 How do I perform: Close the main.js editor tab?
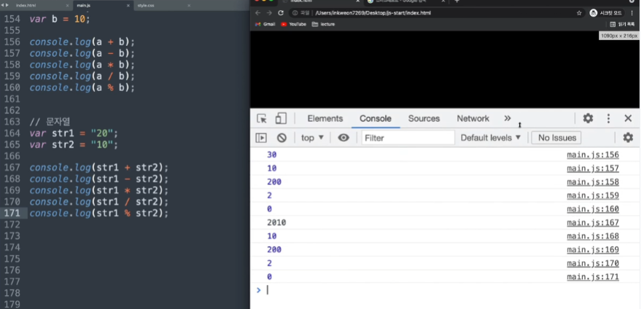[128, 5]
